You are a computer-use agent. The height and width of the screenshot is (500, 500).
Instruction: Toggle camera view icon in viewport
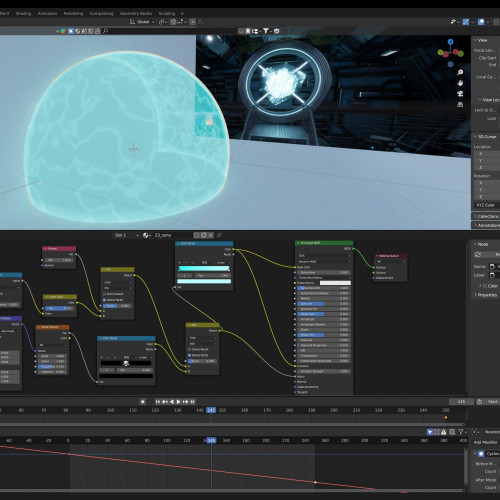coord(460,94)
